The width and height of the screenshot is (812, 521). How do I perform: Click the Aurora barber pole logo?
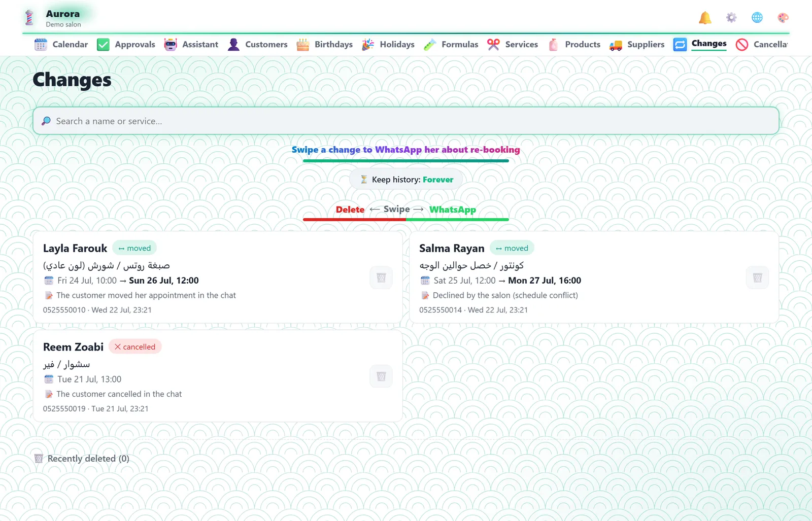point(29,18)
